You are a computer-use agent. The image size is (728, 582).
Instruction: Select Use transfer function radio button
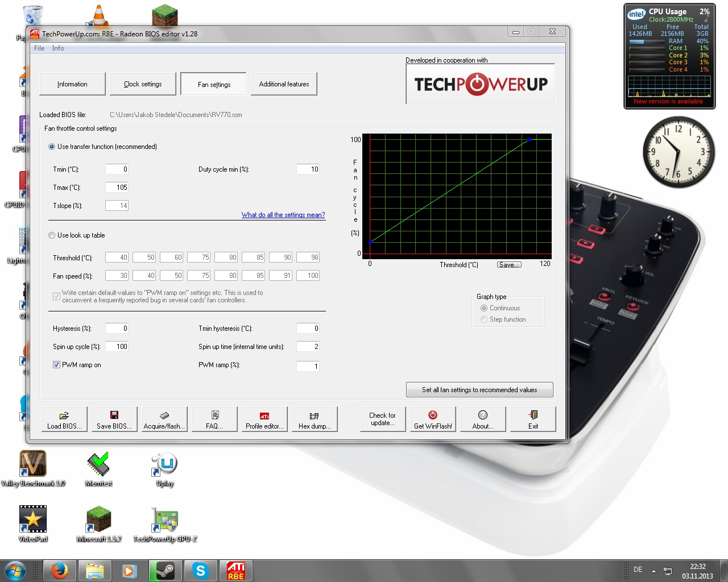(52, 147)
